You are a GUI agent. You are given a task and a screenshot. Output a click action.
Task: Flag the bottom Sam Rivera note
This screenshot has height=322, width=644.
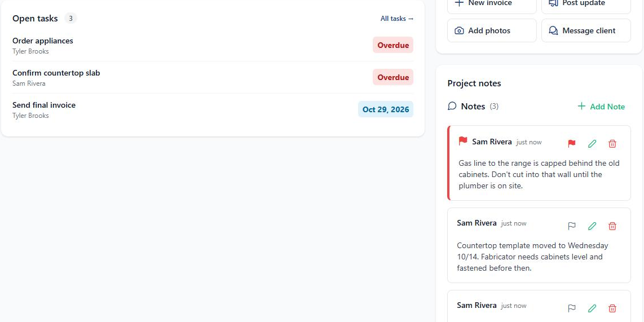572,308
